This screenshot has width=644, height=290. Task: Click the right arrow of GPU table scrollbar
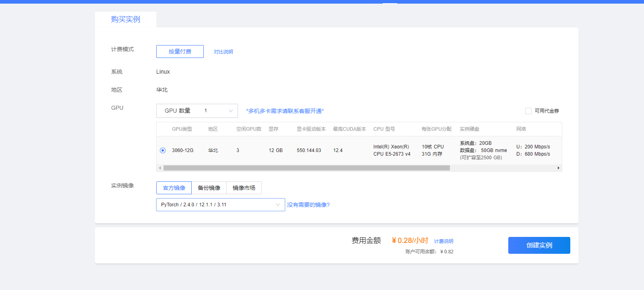tap(558, 168)
